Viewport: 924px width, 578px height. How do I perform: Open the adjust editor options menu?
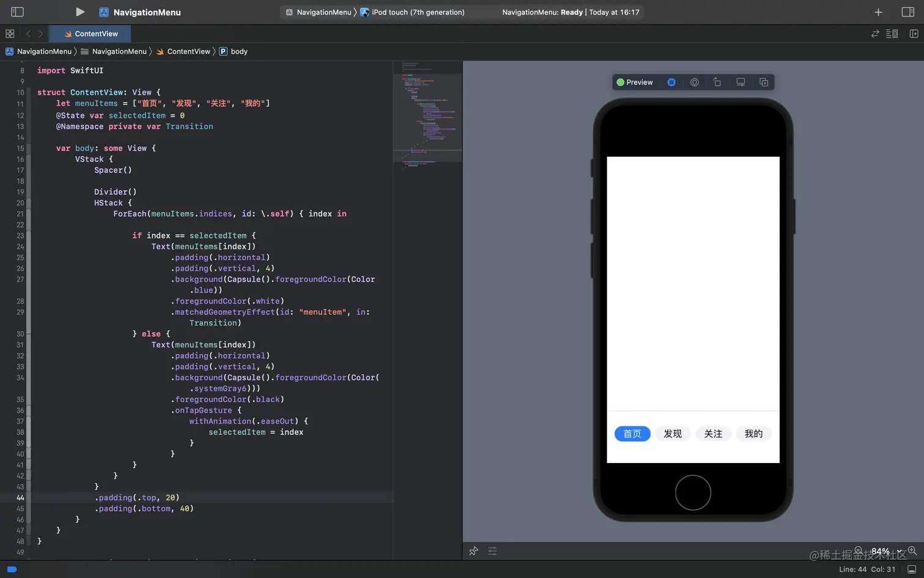(x=892, y=34)
